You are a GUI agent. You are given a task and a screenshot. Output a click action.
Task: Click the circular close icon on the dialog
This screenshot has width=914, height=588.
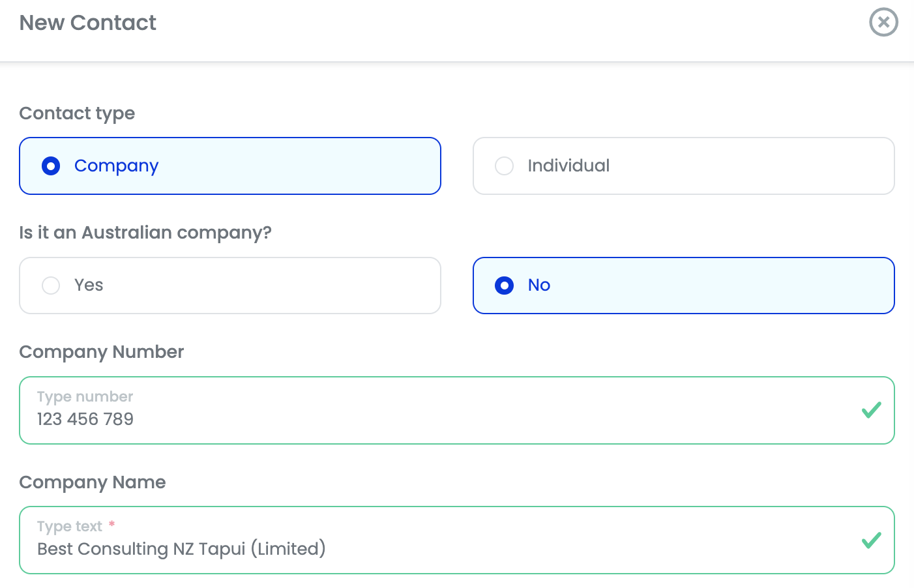883,22
